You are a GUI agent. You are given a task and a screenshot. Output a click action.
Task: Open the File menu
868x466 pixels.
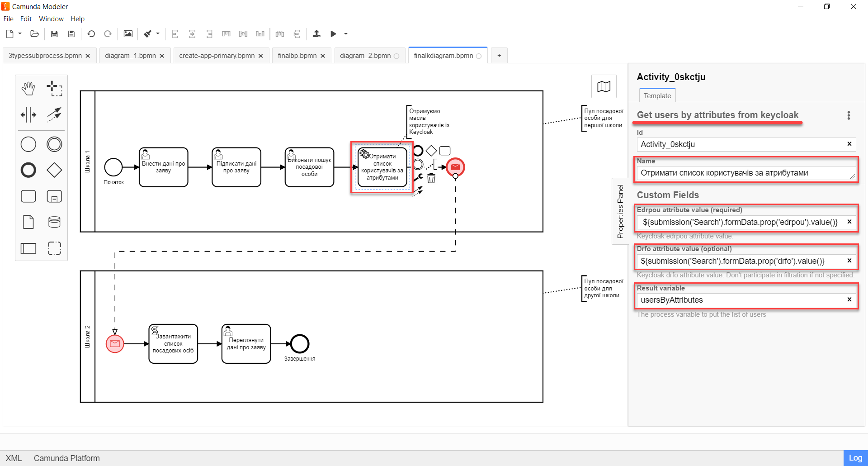pyautogui.click(x=9, y=19)
